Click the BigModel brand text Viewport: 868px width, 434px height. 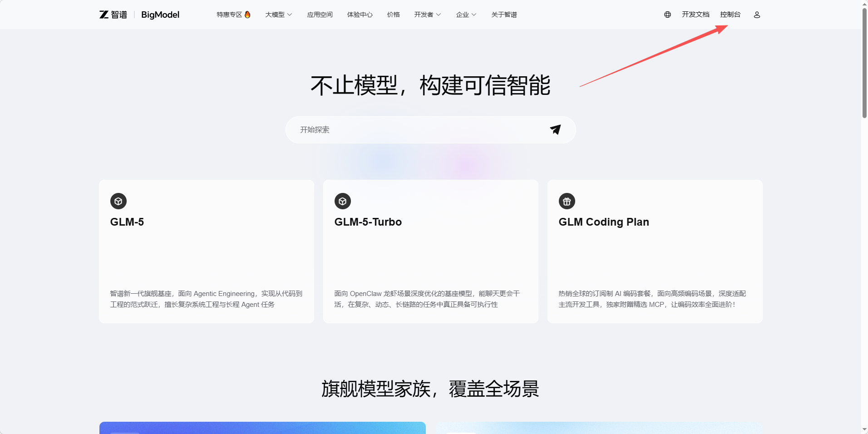tap(160, 15)
